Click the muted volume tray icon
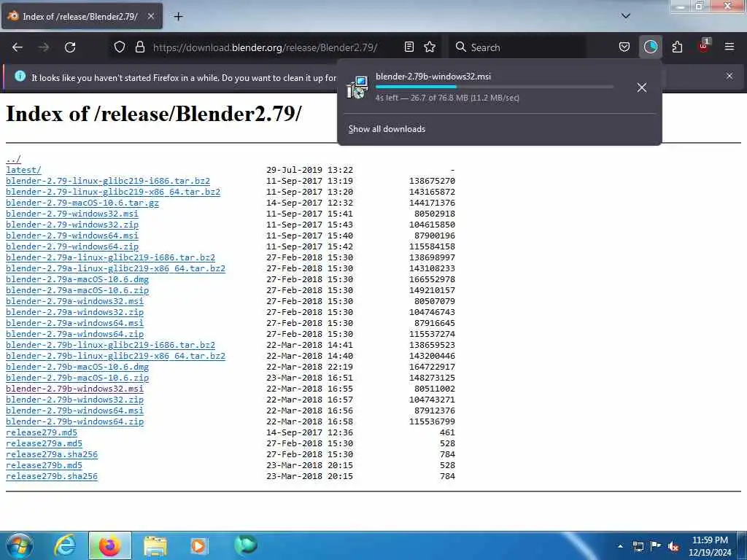Image resolution: width=747 pixels, height=560 pixels. point(673,546)
